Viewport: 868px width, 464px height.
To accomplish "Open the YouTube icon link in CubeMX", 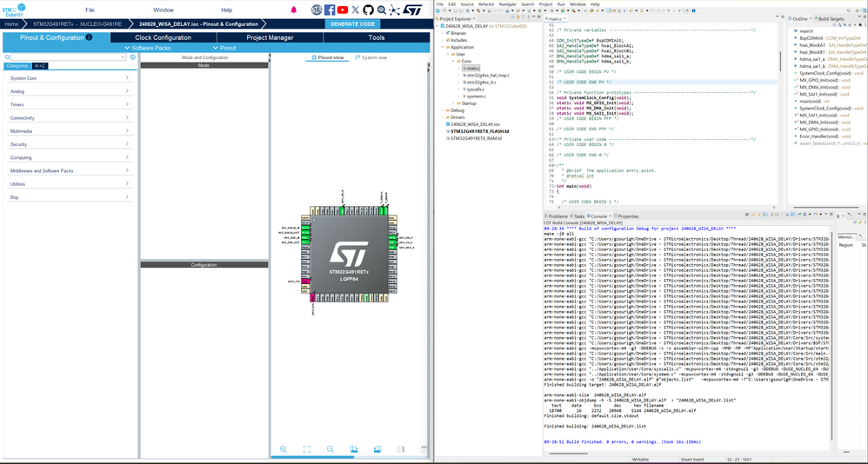I will point(343,10).
